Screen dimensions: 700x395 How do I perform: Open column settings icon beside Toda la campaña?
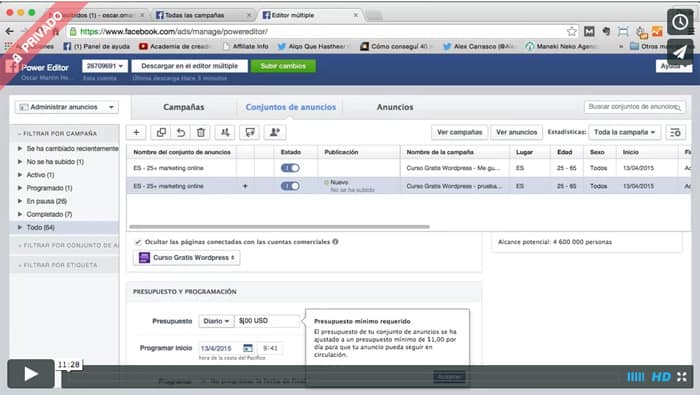tap(675, 132)
